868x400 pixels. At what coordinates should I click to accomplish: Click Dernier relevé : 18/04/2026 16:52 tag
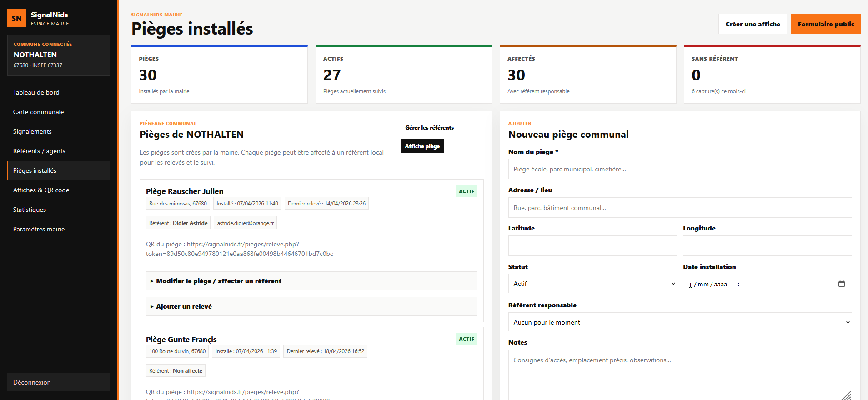[x=326, y=351]
